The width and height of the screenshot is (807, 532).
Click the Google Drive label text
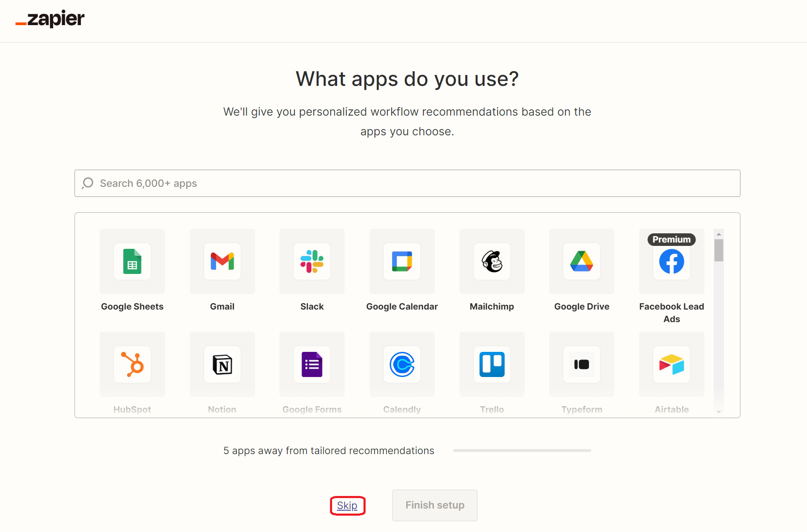[x=582, y=306]
